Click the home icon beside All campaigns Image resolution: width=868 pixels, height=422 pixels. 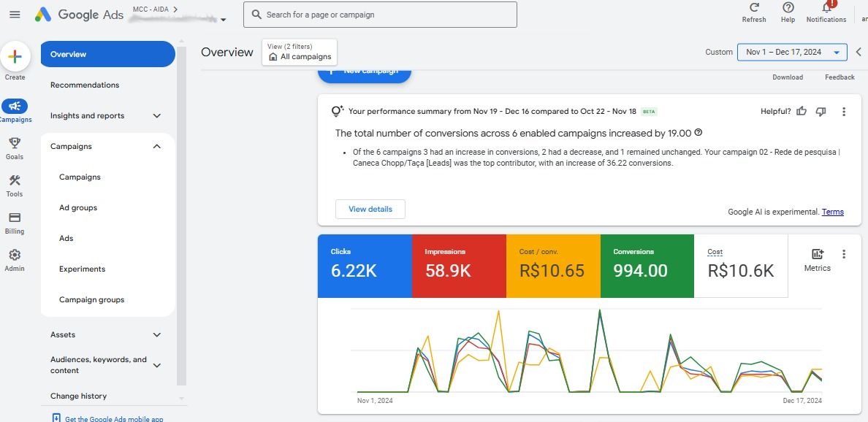pos(273,56)
